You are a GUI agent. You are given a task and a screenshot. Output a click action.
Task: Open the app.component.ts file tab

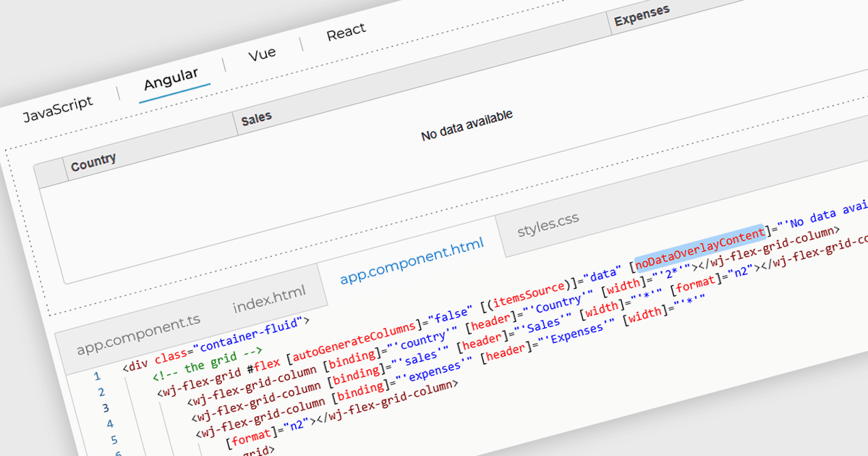tap(139, 334)
